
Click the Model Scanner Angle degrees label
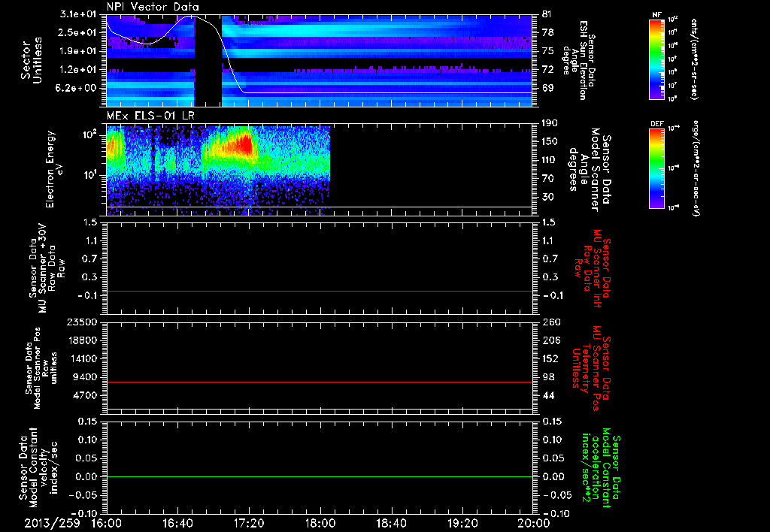tap(590, 170)
